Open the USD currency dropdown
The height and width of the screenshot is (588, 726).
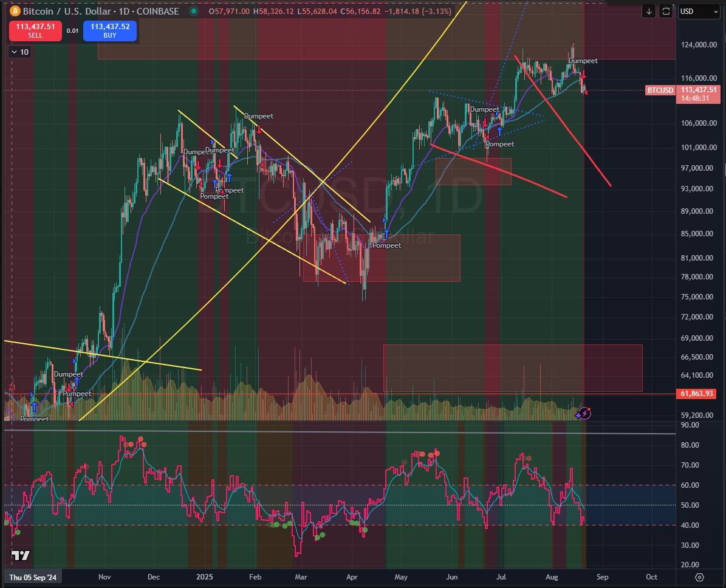698,12
